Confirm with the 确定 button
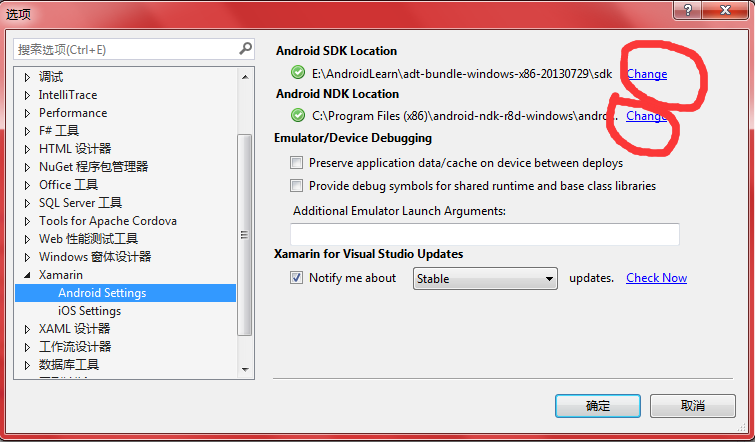The height and width of the screenshot is (442, 755). point(598,406)
